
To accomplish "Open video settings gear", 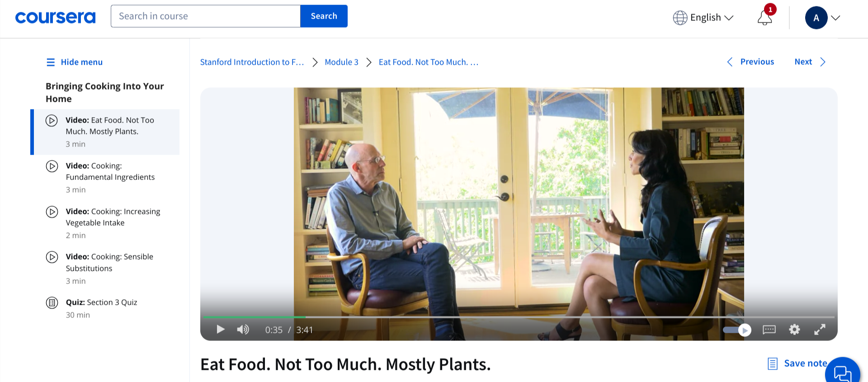I will tap(794, 330).
